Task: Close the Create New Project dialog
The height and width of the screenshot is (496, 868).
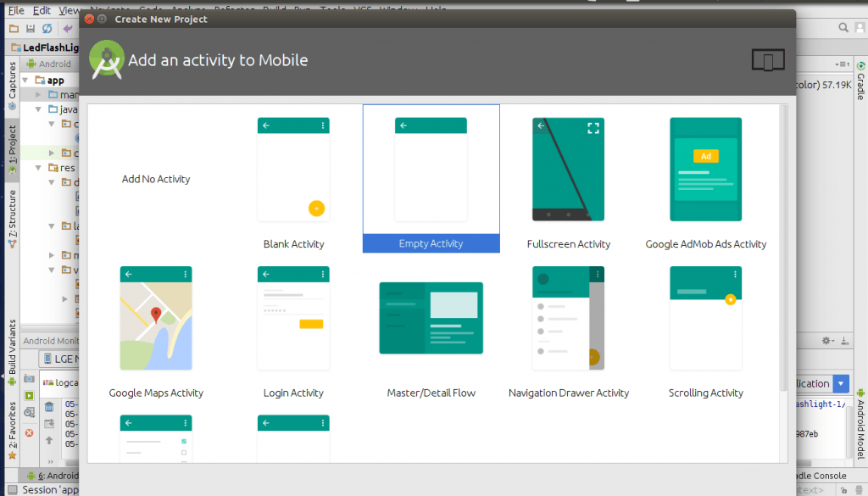Action: 89,19
